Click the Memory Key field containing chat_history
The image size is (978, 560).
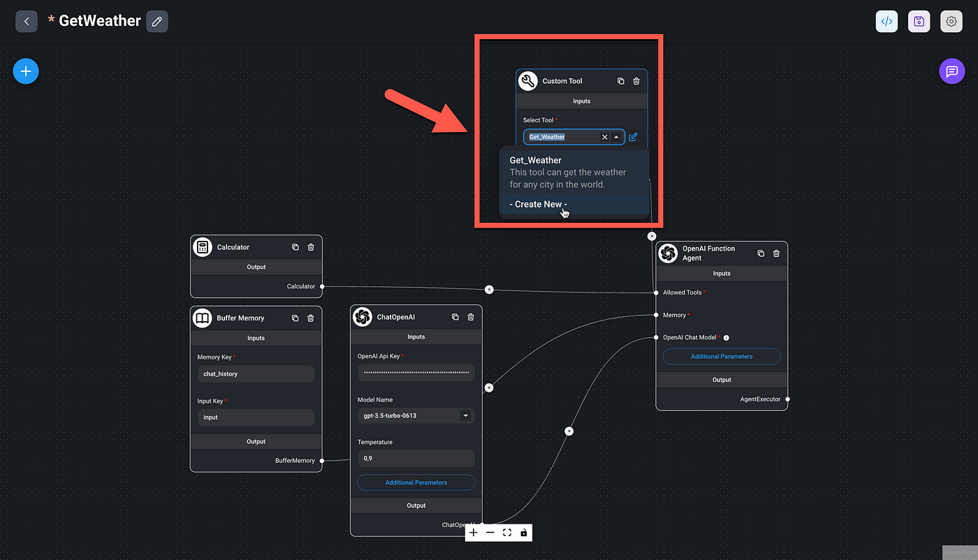256,374
